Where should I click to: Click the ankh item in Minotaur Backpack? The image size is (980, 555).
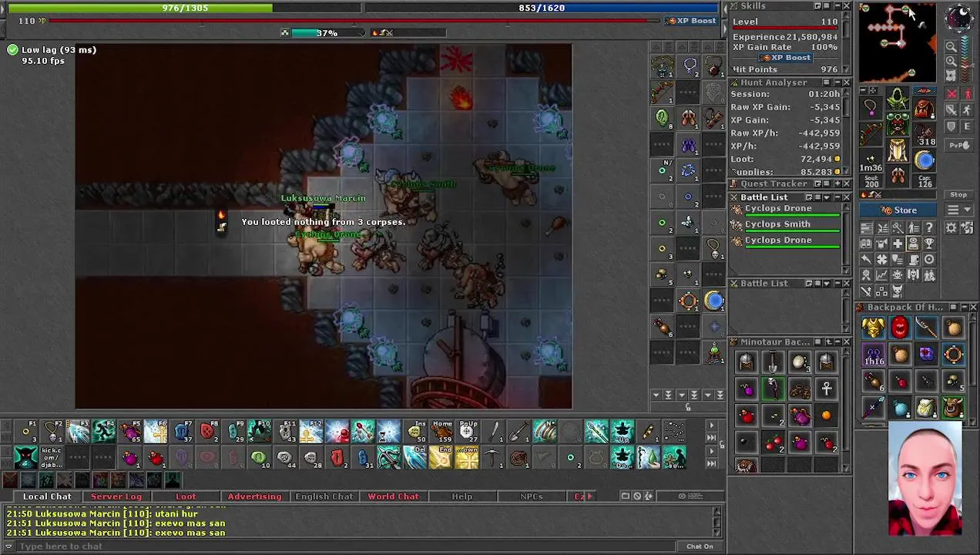[x=827, y=389]
